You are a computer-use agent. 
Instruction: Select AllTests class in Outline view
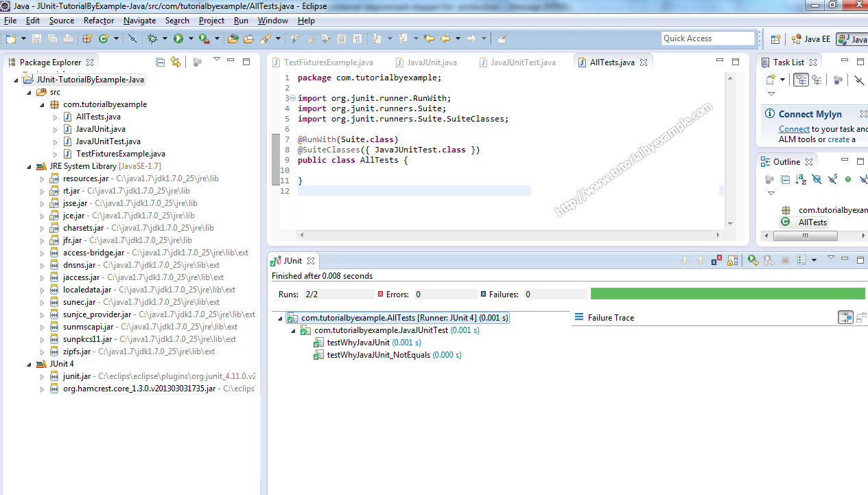coord(804,222)
